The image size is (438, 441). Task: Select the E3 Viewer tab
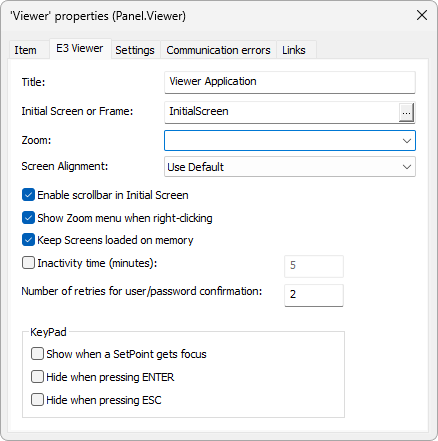pos(80,49)
